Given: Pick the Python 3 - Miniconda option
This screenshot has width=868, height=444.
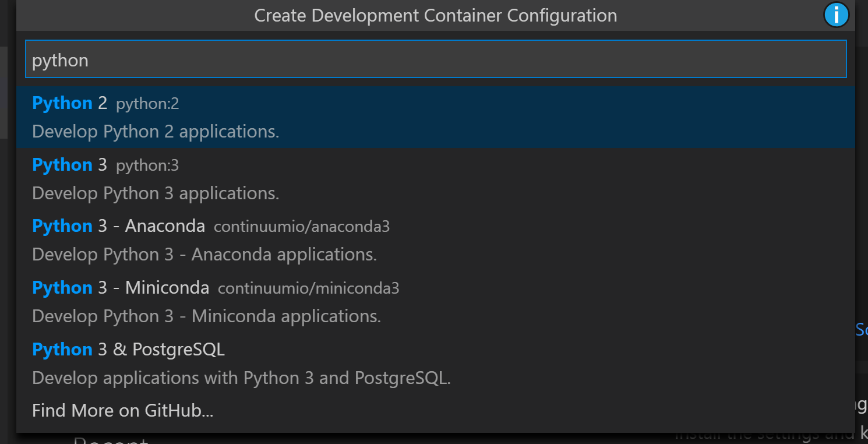Looking at the screenshot, I should 121,288.
